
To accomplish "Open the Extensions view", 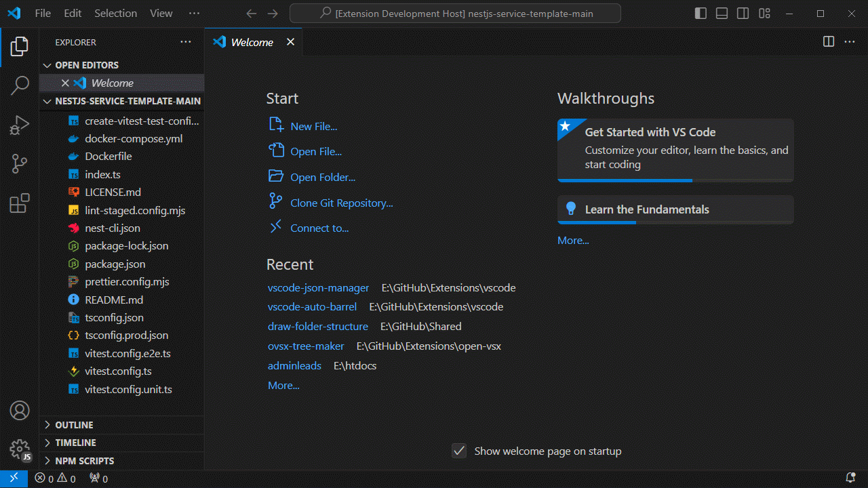I will point(20,203).
